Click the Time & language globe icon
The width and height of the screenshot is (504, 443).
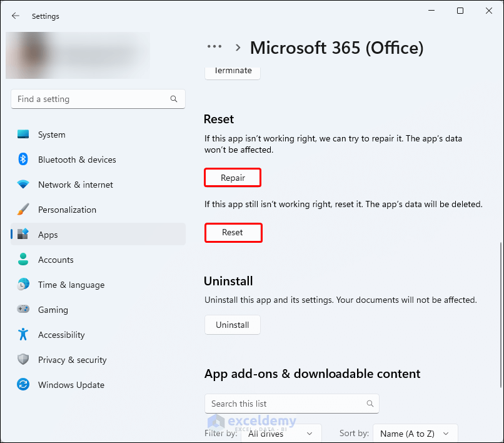(x=23, y=285)
